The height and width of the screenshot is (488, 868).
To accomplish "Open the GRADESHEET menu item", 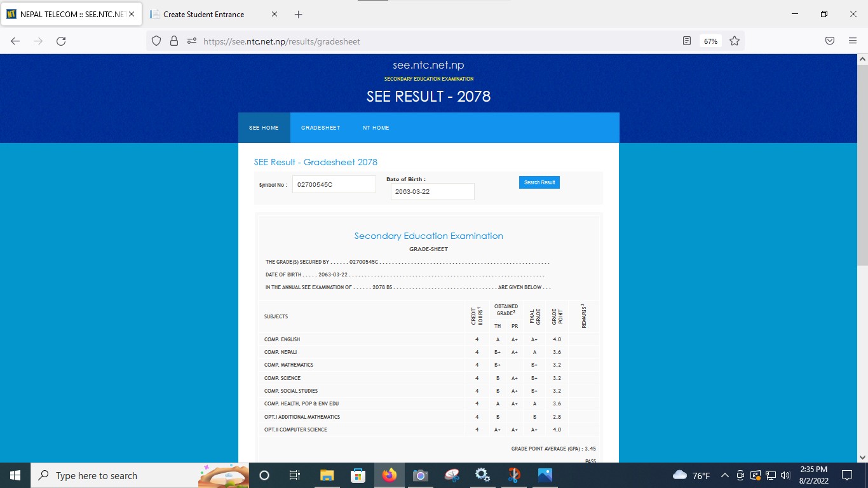I will click(320, 128).
